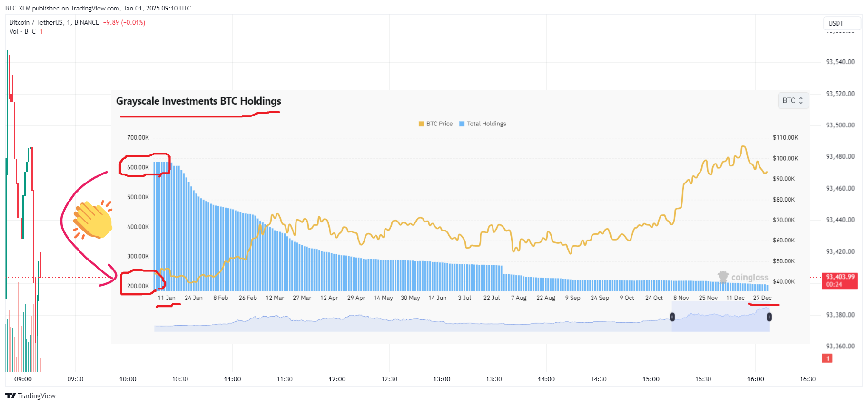Click the $110.00K price axis label
The height and width of the screenshot is (405, 868).
click(785, 138)
